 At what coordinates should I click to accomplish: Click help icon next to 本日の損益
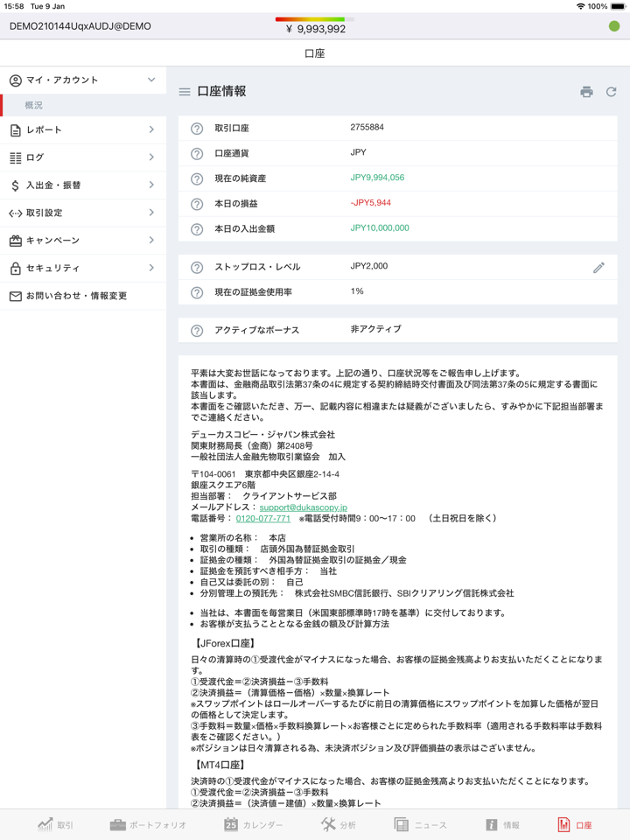pyautogui.click(x=197, y=205)
